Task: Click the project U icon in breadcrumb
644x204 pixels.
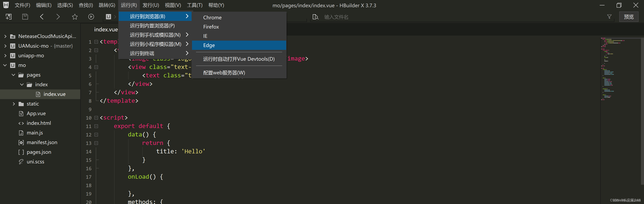Action: click(108, 17)
